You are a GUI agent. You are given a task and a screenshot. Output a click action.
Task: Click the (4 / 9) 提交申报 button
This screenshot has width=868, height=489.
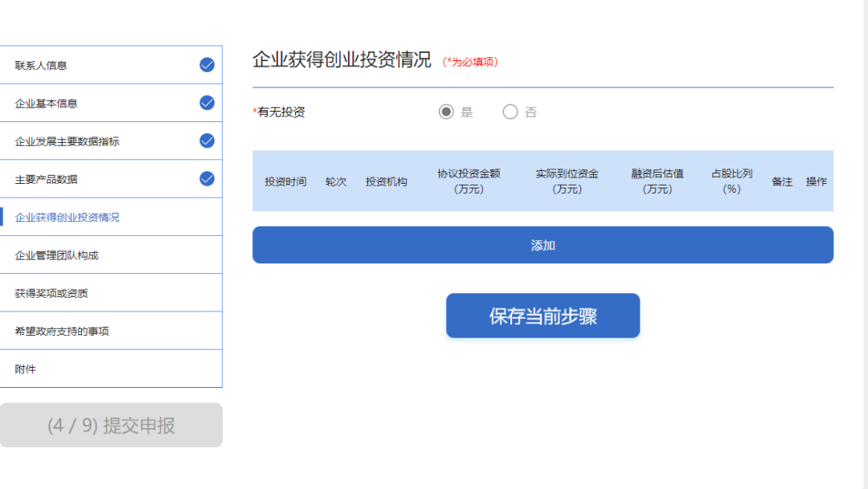coord(111,425)
